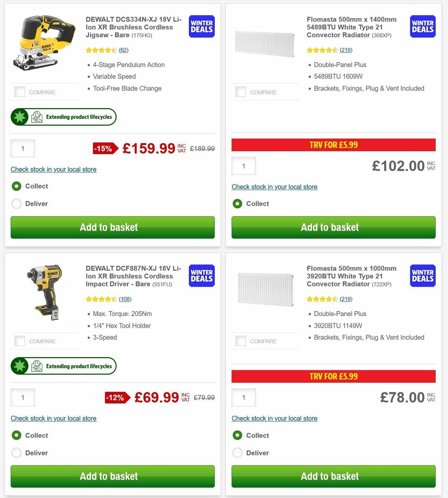Click the TRV FOR £5.99 banner on the 1000mm radiator
This screenshot has height=498, width=448.
click(333, 376)
